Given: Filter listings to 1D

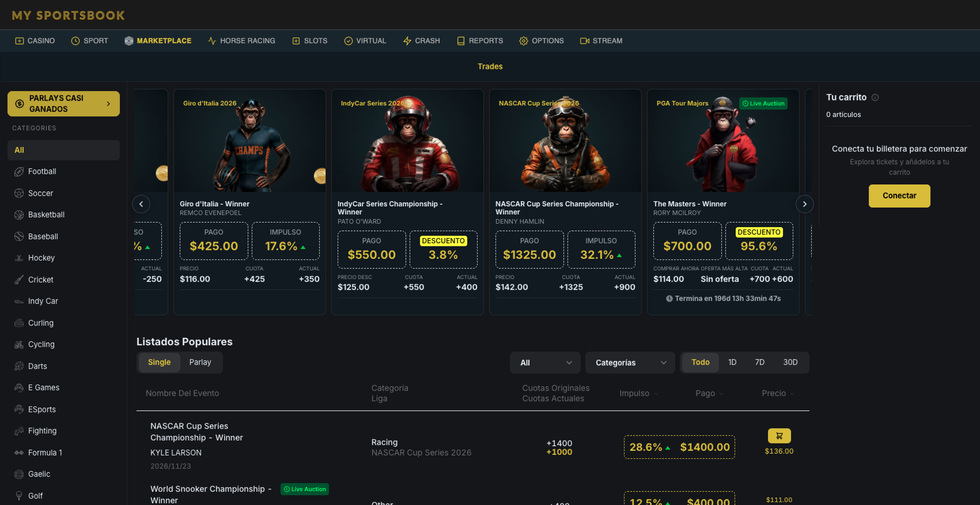Looking at the screenshot, I should (x=732, y=362).
